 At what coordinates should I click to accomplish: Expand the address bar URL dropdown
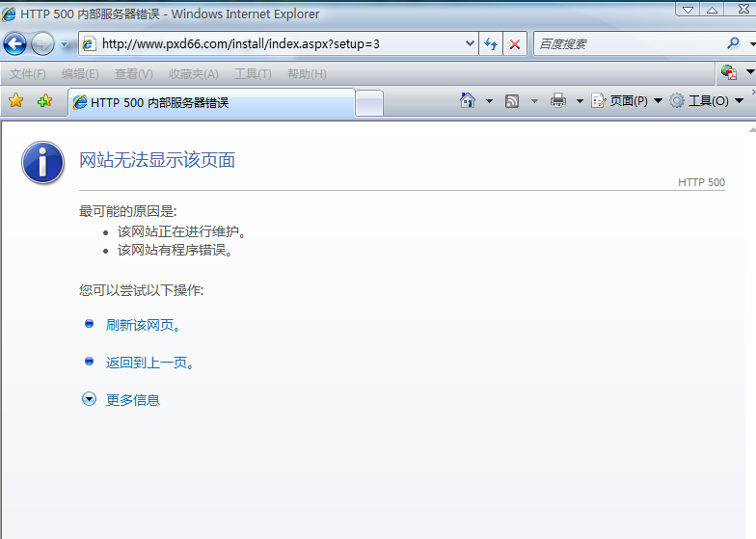coord(471,44)
